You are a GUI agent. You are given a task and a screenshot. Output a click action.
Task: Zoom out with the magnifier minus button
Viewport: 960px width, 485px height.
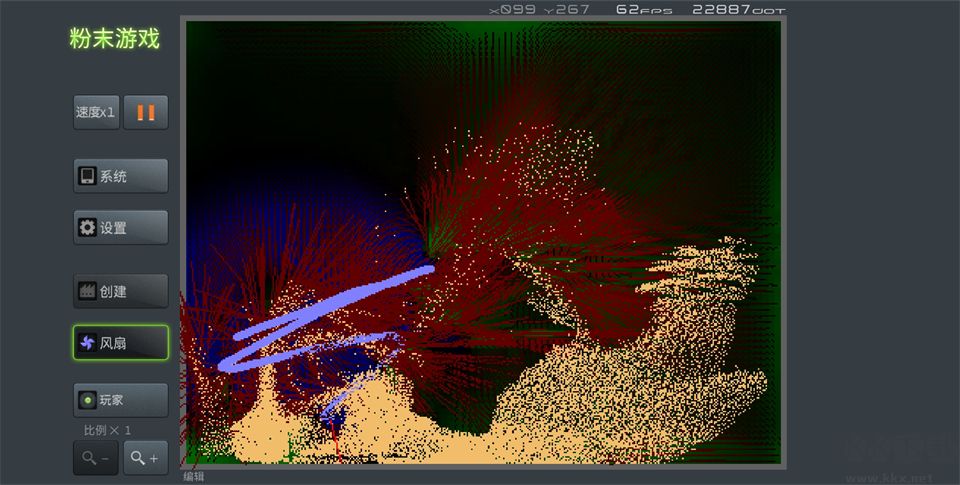[96, 458]
